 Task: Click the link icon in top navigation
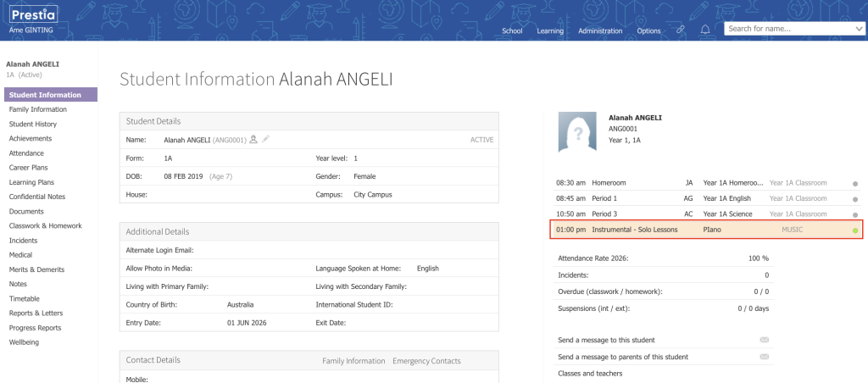click(x=681, y=31)
